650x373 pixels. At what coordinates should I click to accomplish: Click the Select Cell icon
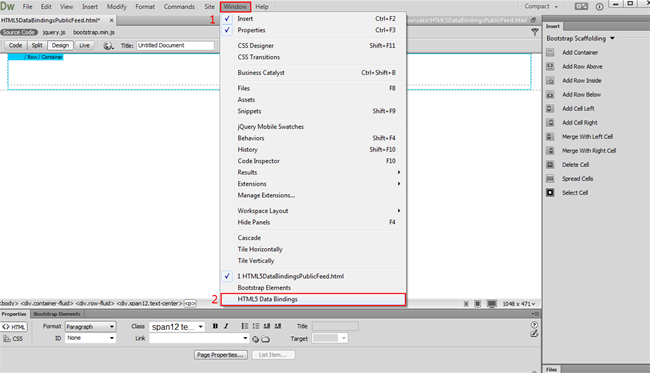click(x=550, y=193)
